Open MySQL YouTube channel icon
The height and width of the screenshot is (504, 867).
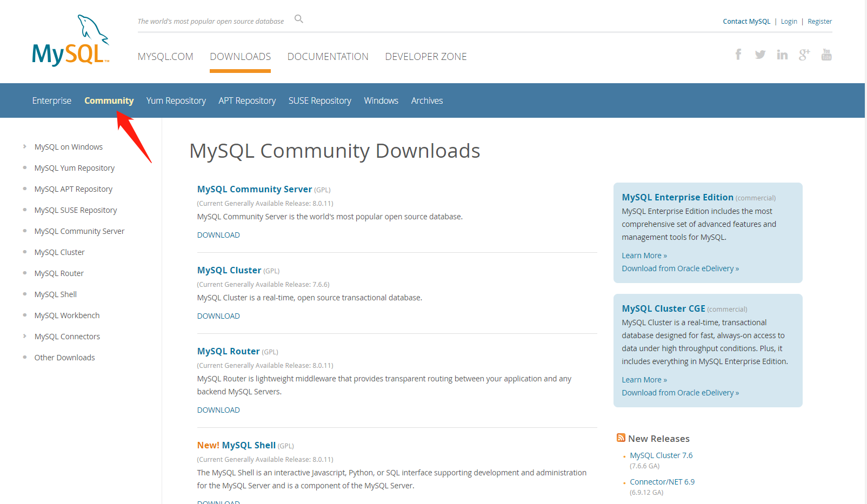pyautogui.click(x=826, y=55)
